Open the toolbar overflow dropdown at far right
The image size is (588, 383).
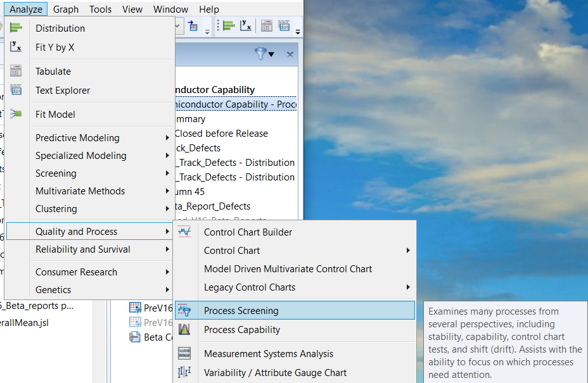click(x=298, y=30)
